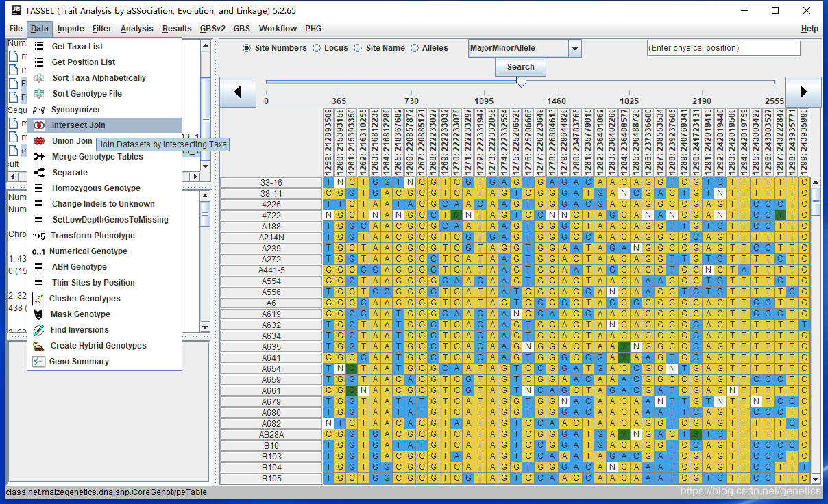This screenshot has width=828, height=504.
Task: Click the Get Position List icon
Action: click(39, 62)
